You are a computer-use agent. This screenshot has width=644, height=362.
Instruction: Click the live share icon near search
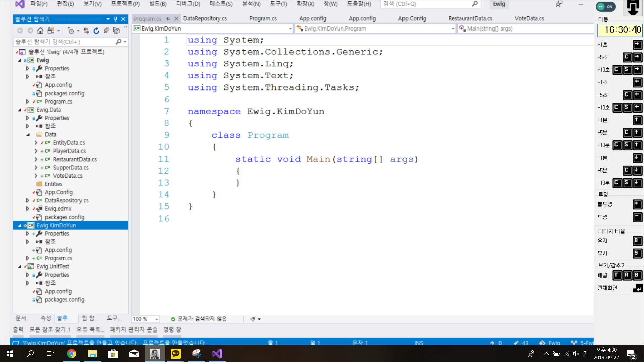click(559, 4)
